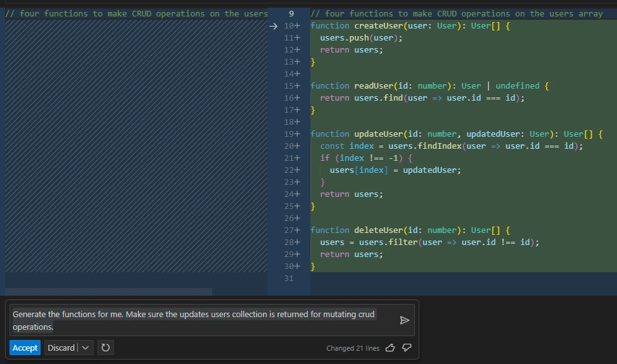This screenshot has height=364, width=617.
Task: Give thumbs down feedback on the suggestion
Action: point(407,348)
